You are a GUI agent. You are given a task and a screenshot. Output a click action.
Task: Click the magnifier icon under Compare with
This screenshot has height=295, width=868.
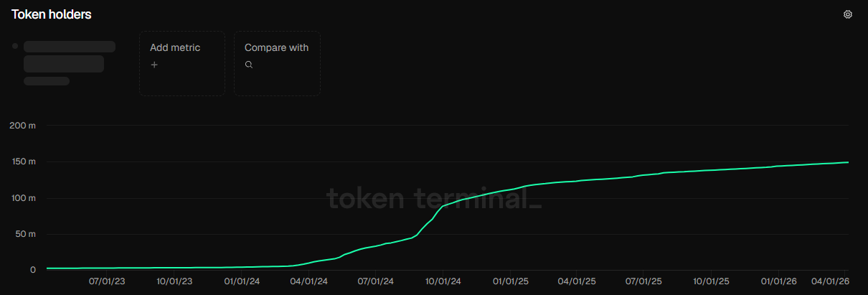click(249, 65)
